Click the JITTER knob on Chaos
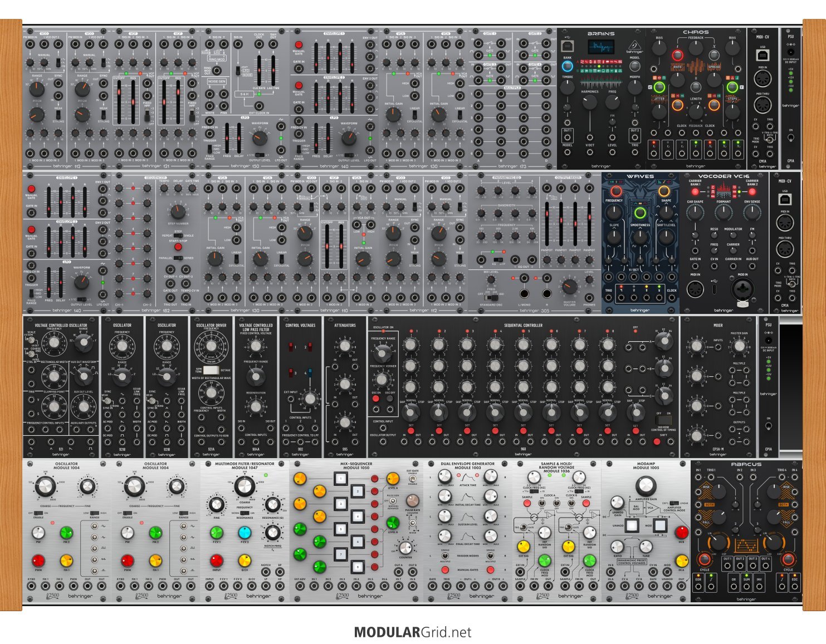 click(x=659, y=111)
